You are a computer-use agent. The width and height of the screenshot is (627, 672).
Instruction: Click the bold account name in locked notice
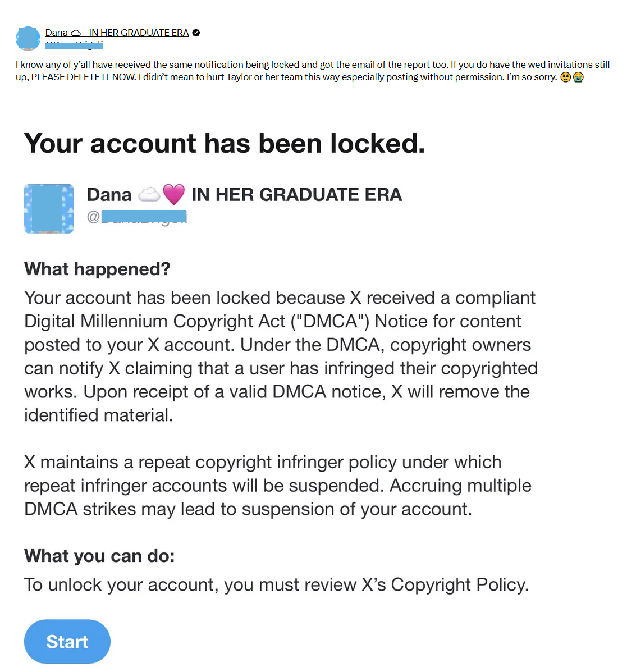244,195
